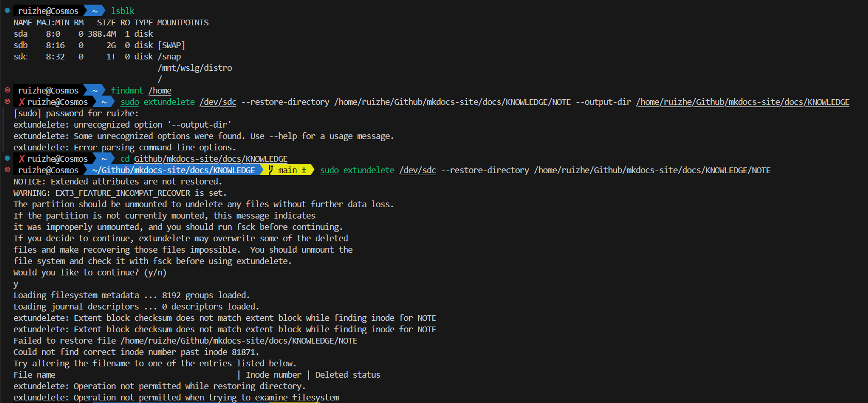
Task: Click the lsblk command text
Action: 123,11
